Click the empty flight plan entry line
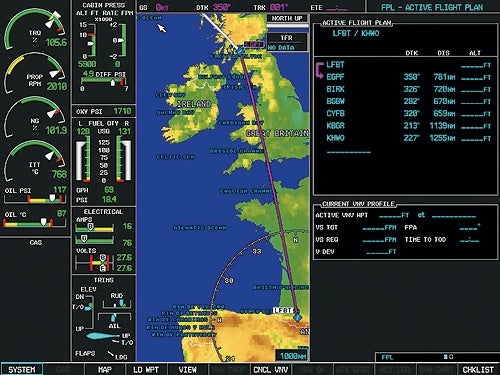This screenshot has width=500, height=375. (x=349, y=152)
